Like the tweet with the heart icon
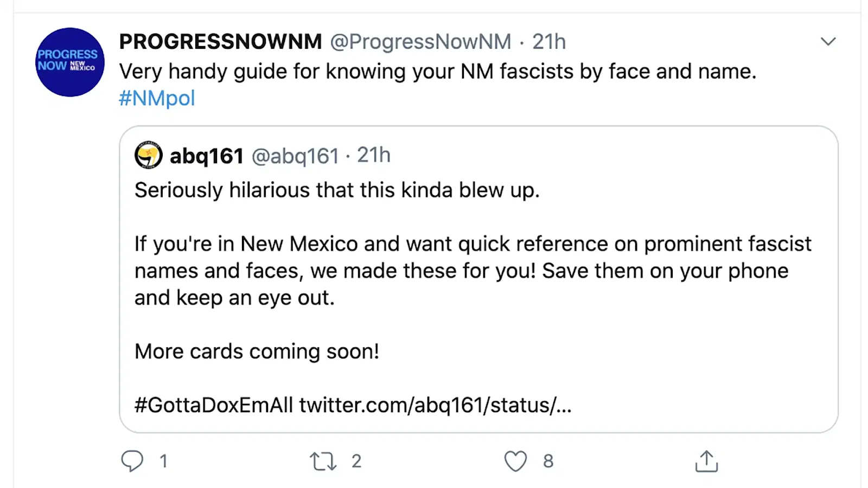The image size is (868, 488). pyautogui.click(x=515, y=461)
